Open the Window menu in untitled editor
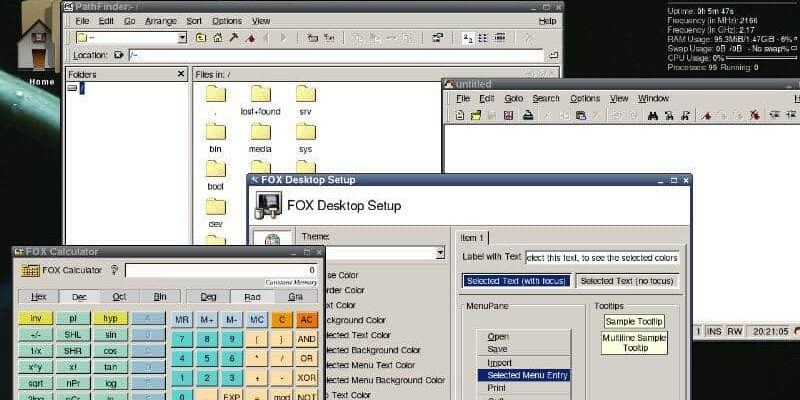 tap(653, 98)
